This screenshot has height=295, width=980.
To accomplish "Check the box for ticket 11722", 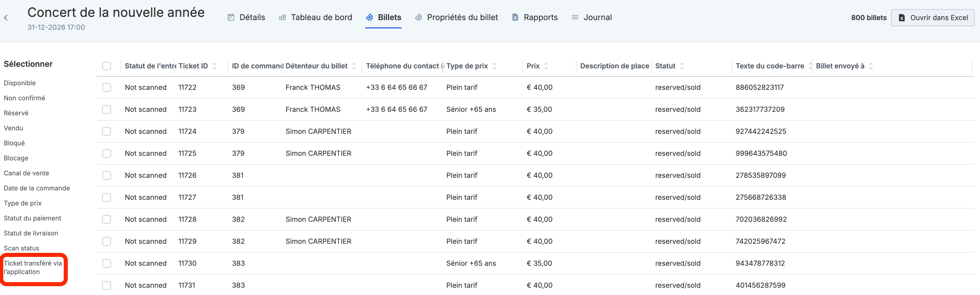I will click(107, 87).
